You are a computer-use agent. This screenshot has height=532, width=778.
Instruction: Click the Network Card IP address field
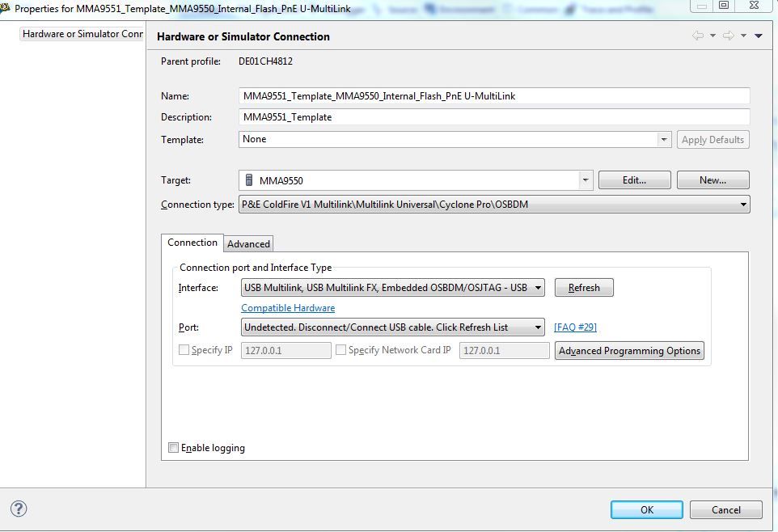coord(504,350)
